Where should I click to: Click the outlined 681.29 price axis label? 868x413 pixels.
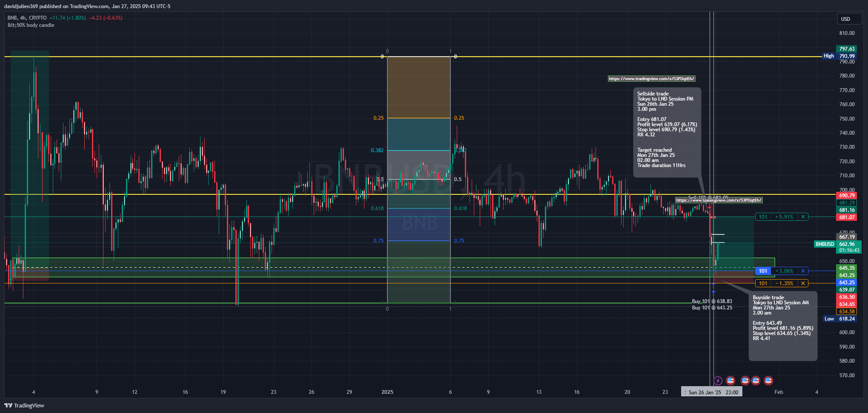click(x=847, y=203)
